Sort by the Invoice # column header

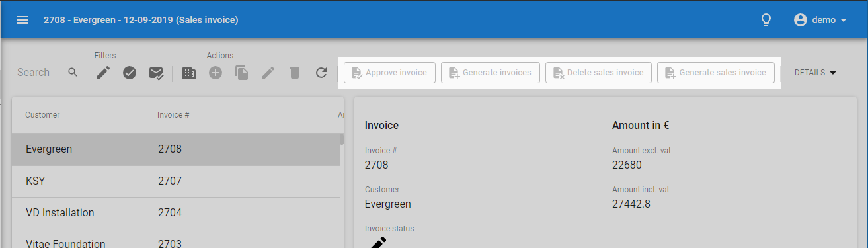pos(173,115)
